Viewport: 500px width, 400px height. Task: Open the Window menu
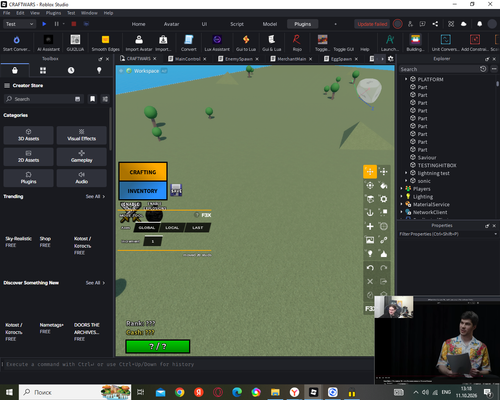[89, 13]
